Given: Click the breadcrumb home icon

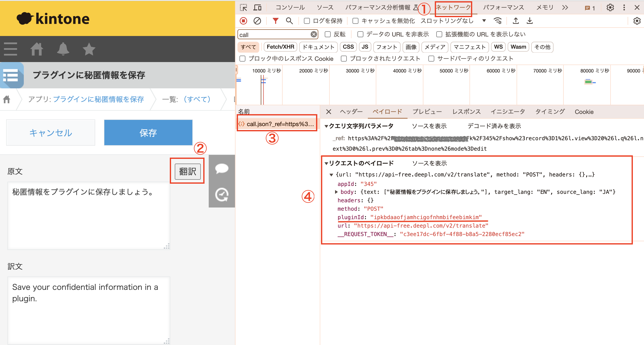Looking at the screenshot, I should coord(7,99).
